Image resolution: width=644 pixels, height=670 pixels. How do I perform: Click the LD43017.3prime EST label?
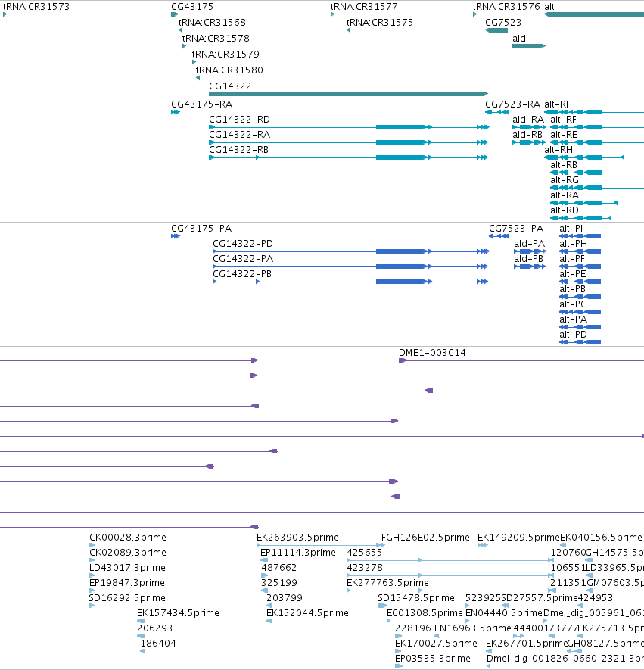(127, 568)
